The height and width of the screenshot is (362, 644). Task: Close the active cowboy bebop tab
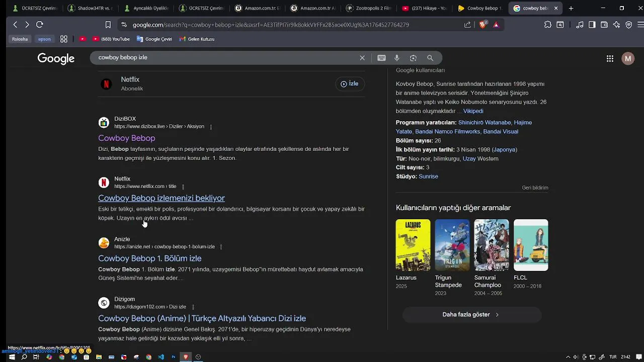point(557,8)
